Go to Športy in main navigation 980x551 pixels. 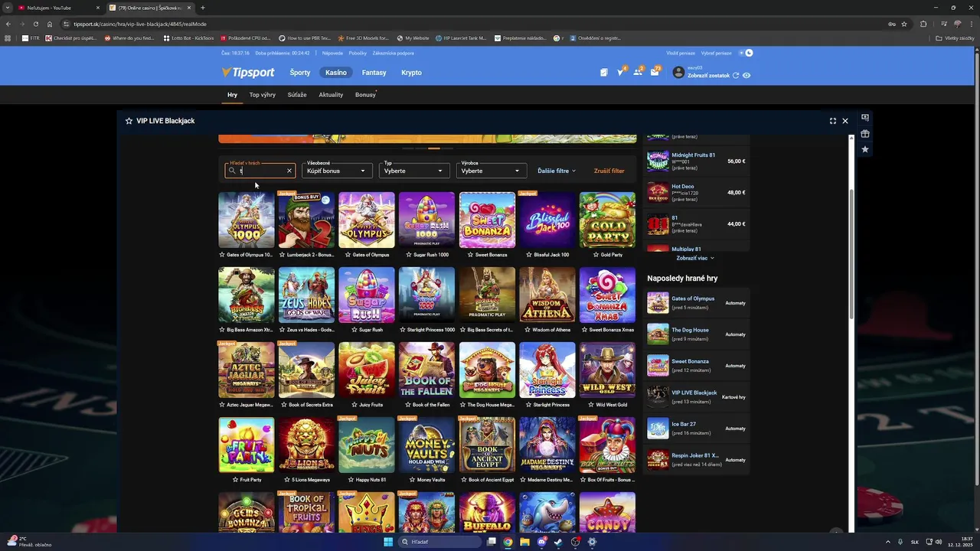[x=300, y=73]
